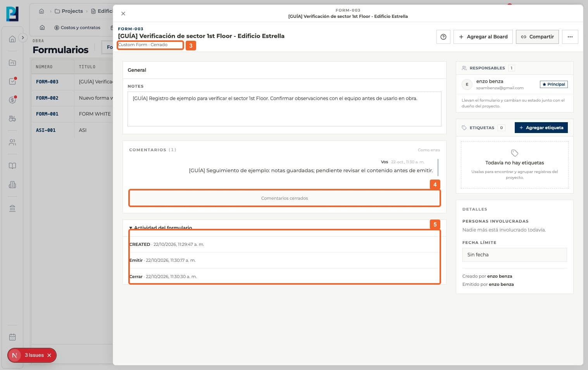
Task: Open the book icon in sidebar
Action: [x=12, y=166]
